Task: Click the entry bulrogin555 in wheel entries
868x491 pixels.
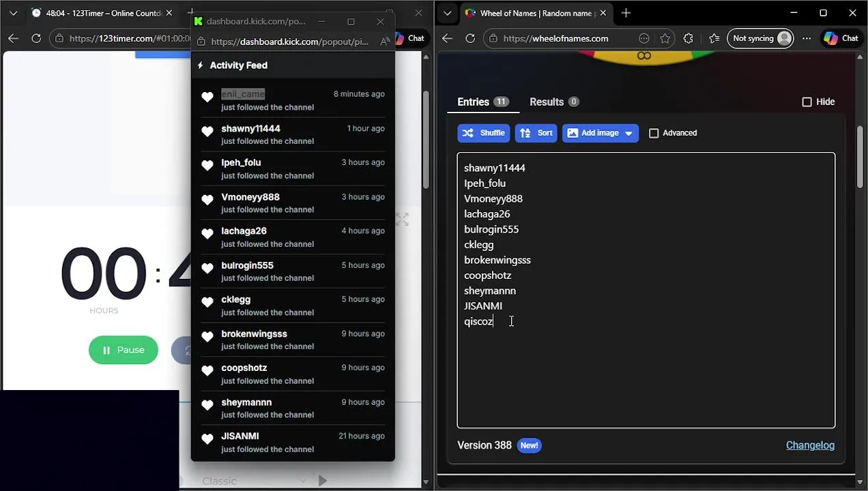Action: pyautogui.click(x=491, y=229)
